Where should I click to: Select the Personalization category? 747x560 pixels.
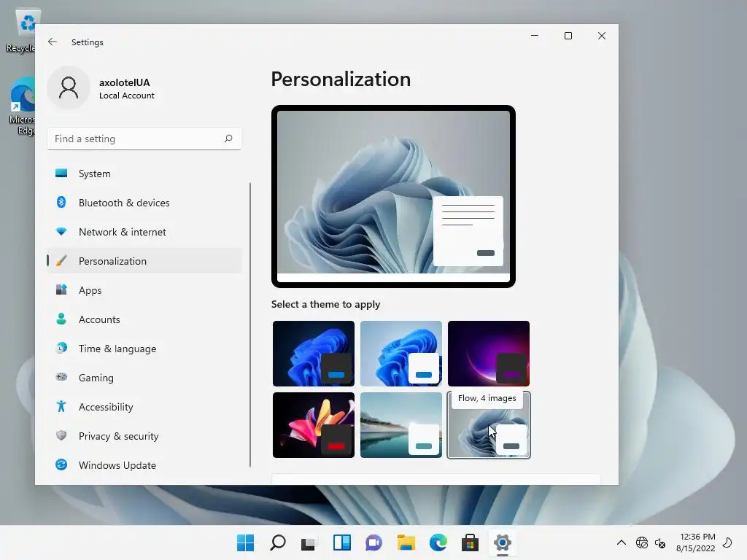[144, 261]
